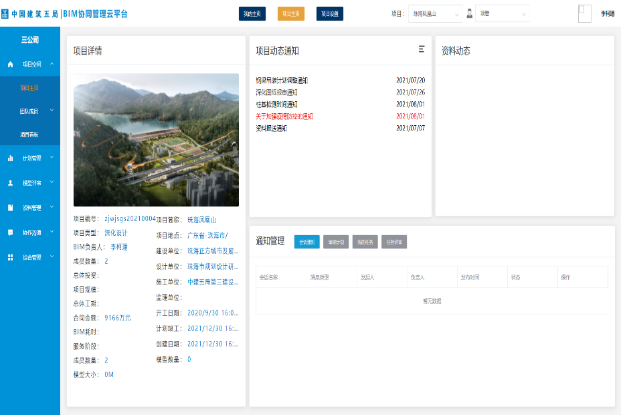Open the list menu icon in 项目动态通知
This screenshot has width=621, height=415.
pos(421,49)
